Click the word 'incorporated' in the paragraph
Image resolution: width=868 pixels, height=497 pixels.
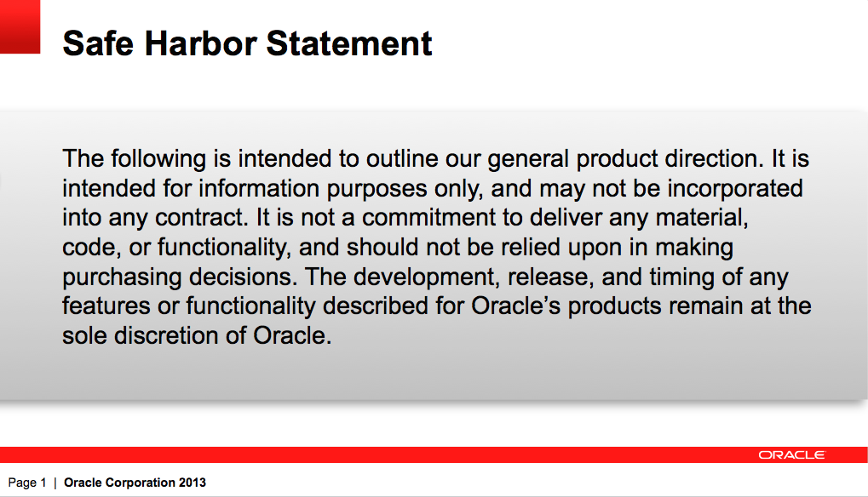(x=734, y=189)
